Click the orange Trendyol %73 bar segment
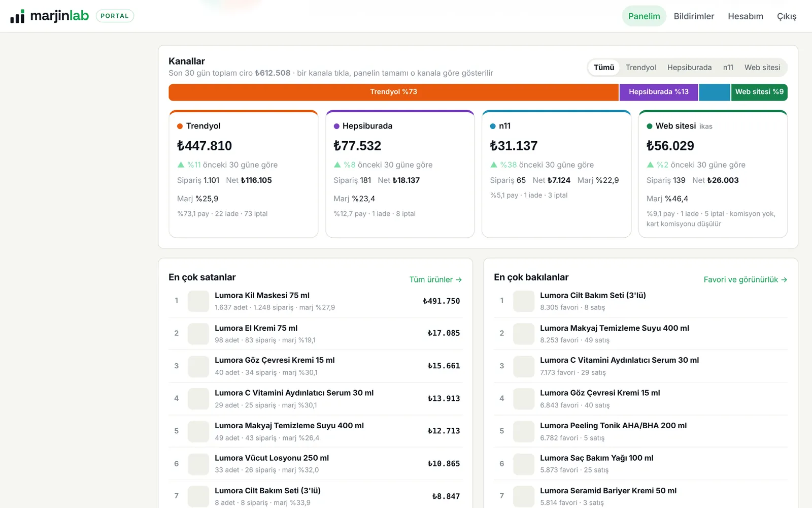The width and height of the screenshot is (812, 508). click(394, 92)
